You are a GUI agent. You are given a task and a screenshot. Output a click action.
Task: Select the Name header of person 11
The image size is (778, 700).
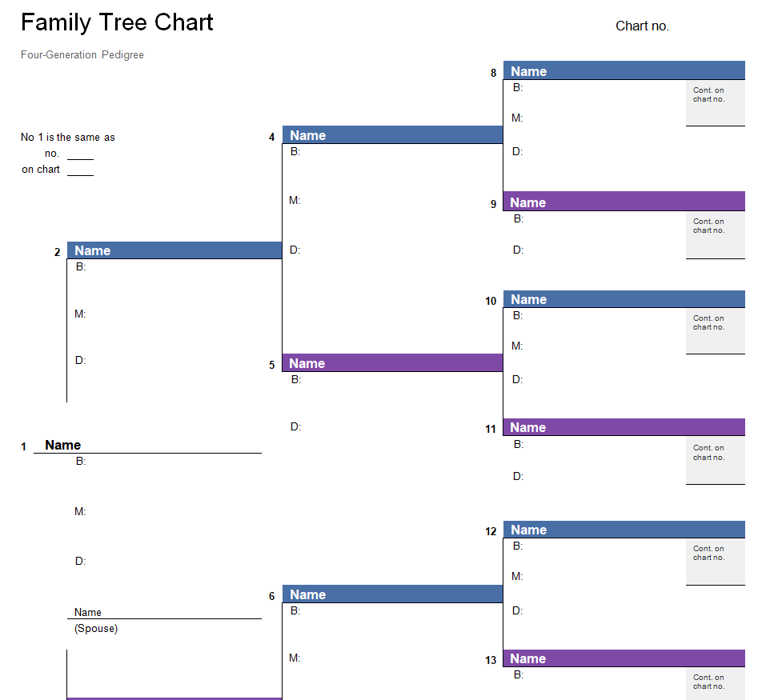pyautogui.click(x=624, y=427)
